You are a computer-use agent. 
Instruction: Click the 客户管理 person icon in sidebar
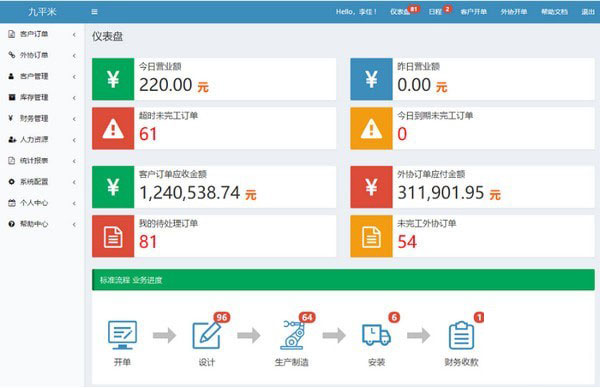coord(11,76)
